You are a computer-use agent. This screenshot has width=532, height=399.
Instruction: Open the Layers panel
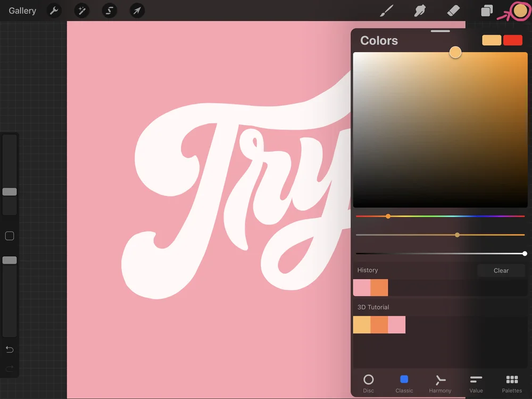pos(486,11)
